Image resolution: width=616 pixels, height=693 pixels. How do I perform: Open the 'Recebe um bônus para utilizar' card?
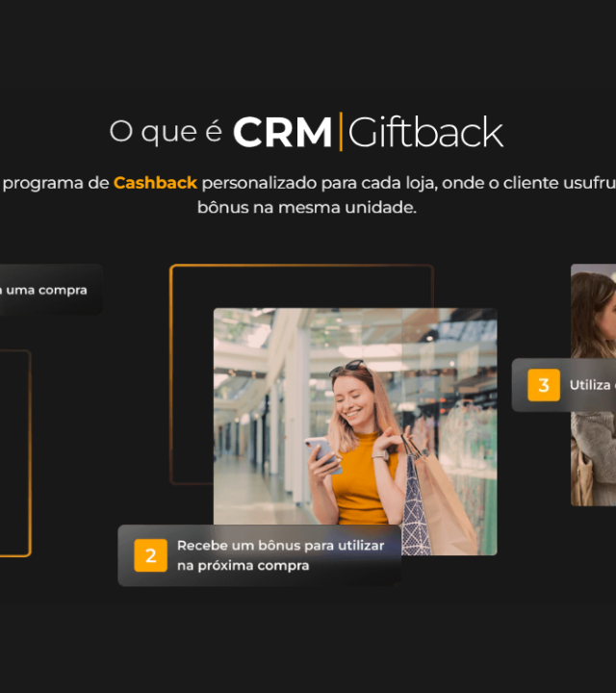point(259,555)
